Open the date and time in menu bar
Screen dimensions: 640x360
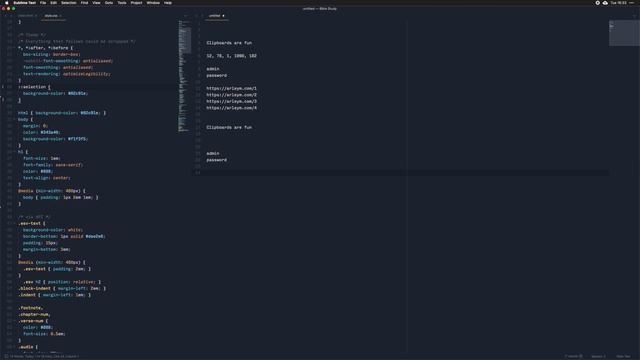(x=619, y=2)
